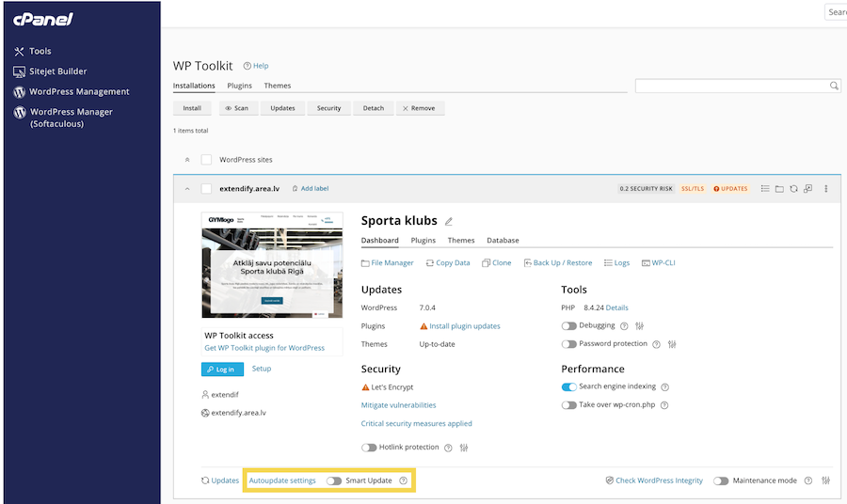Click the Remove button
Screen dimensions: 847x504
[x=420, y=108]
